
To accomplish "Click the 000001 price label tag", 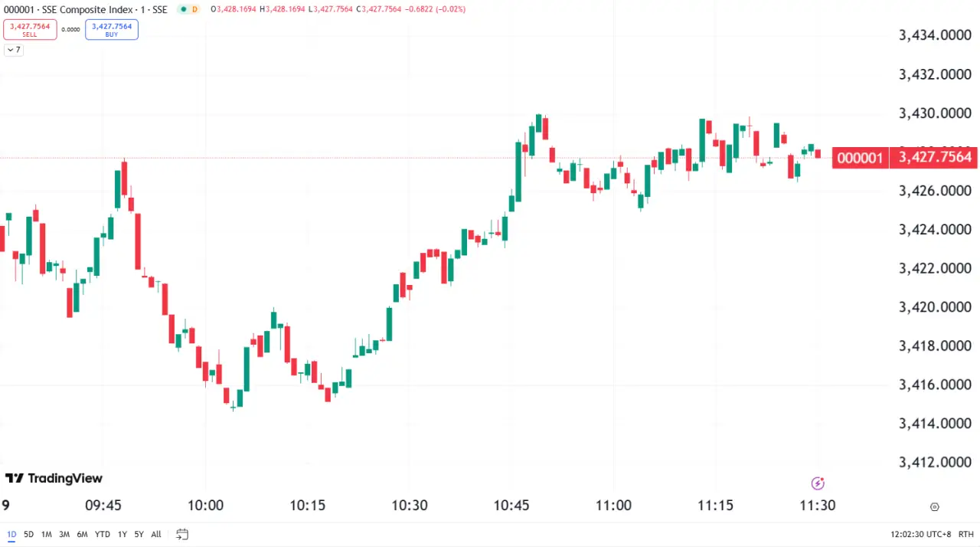I will tap(860, 158).
